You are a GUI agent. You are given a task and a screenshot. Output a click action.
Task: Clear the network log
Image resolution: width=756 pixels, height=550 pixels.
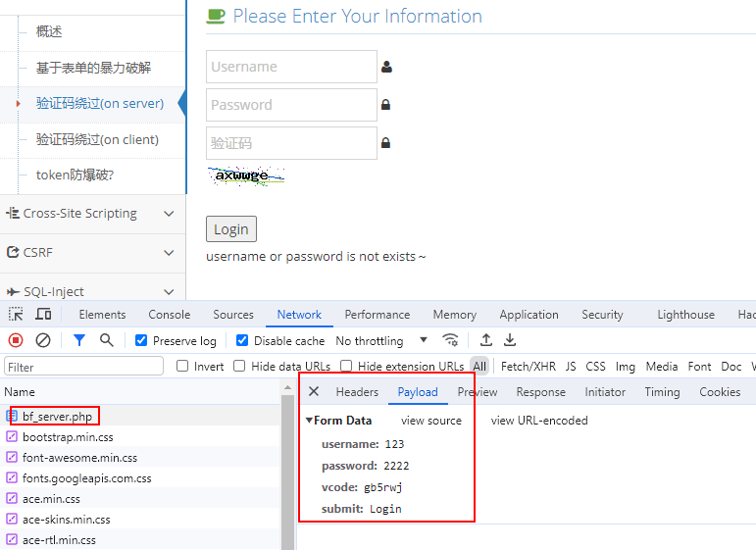point(43,340)
